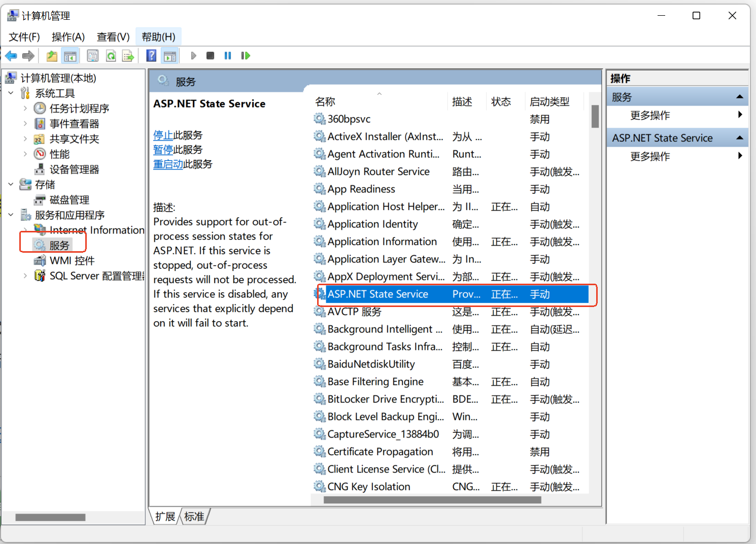
Task: Collapse the 存储 tree node
Action: click(11, 184)
